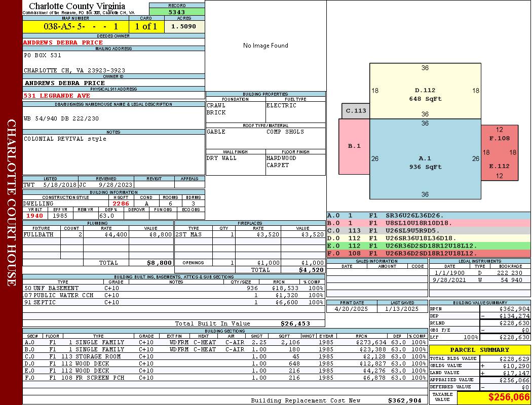Click the roof material COMP SHGLS
This screenshot has width=532, height=405.
pyautogui.click(x=285, y=132)
